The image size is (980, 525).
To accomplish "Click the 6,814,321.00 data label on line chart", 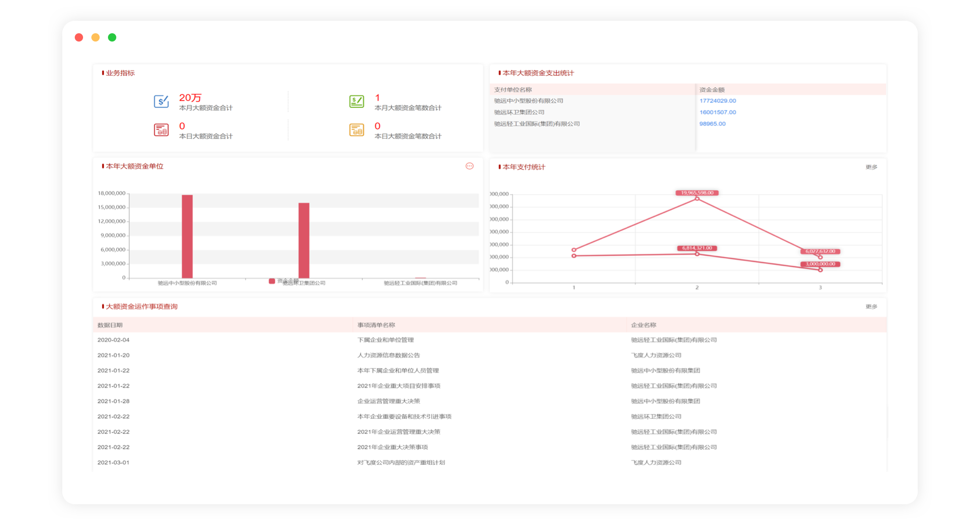I will click(697, 248).
